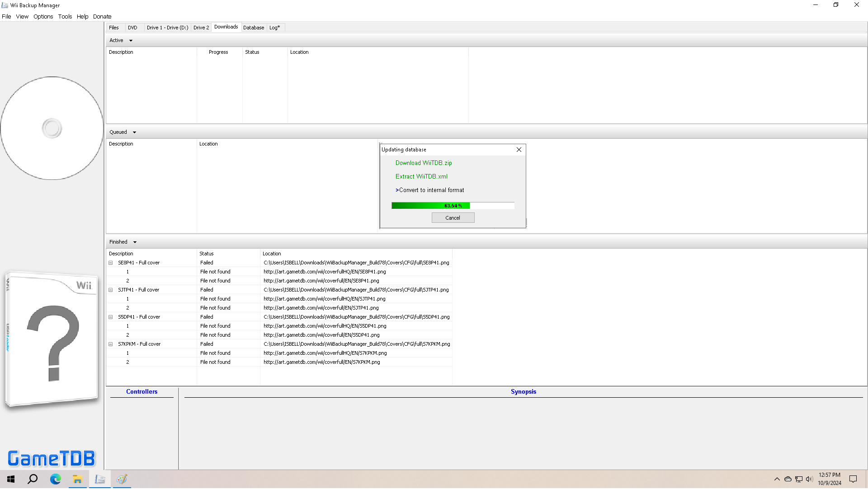Viewport: 868px width, 489px height.
Task: Open the notification center icon
Action: 853,480
